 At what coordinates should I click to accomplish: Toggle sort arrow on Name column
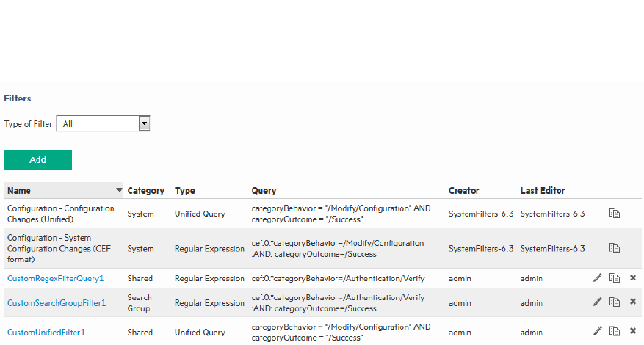click(119, 190)
